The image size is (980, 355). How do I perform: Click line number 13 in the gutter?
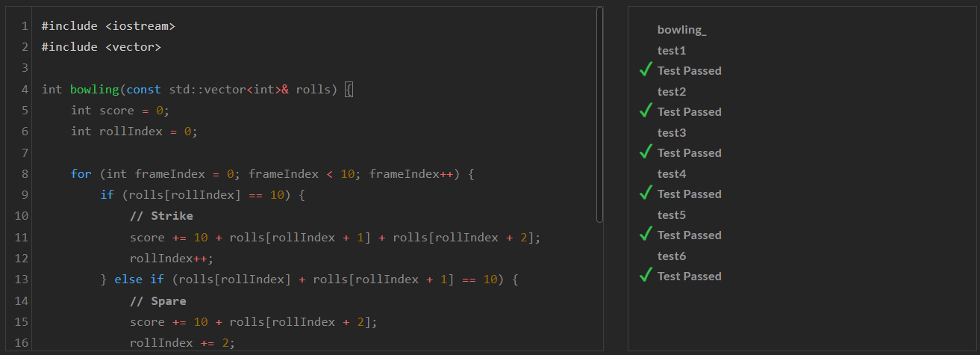point(22,280)
